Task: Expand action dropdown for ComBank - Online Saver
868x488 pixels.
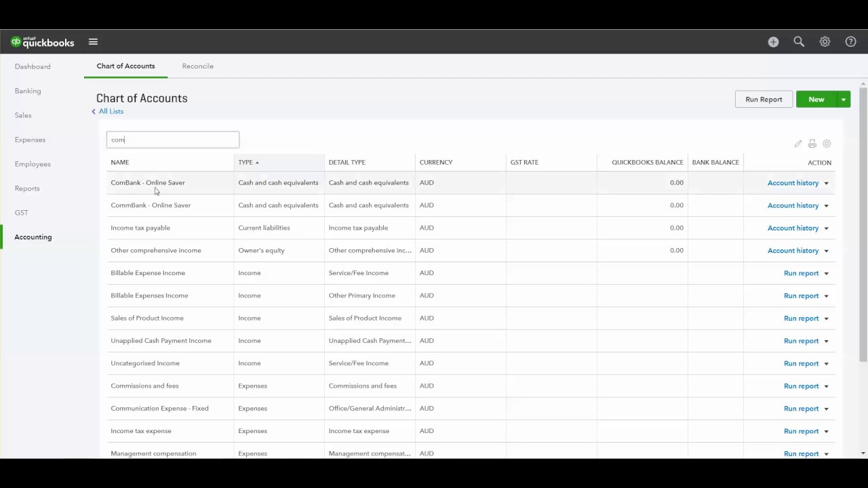Action: tap(826, 183)
